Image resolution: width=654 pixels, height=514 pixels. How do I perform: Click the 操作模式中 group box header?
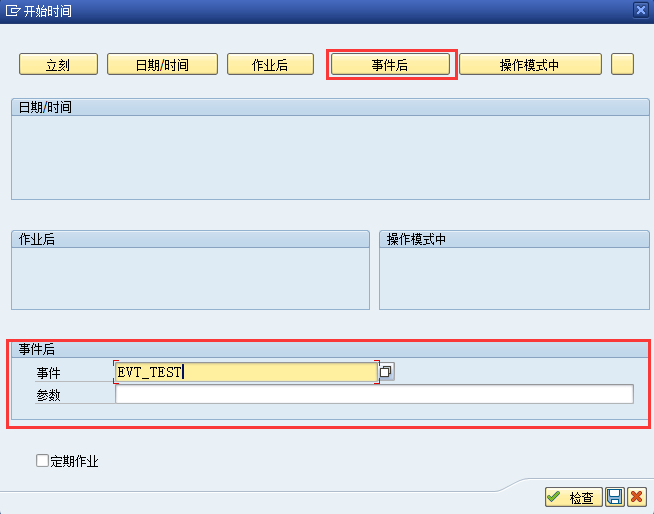point(514,239)
